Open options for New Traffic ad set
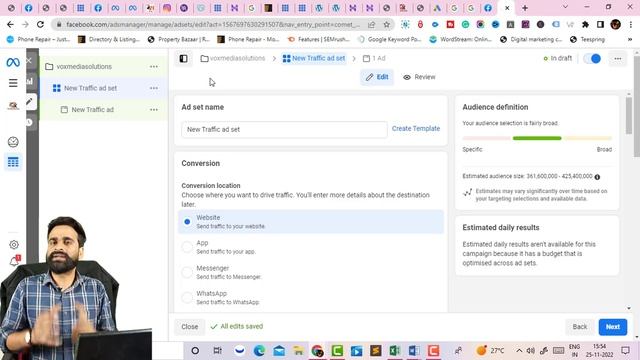640x360 pixels. coord(153,88)
